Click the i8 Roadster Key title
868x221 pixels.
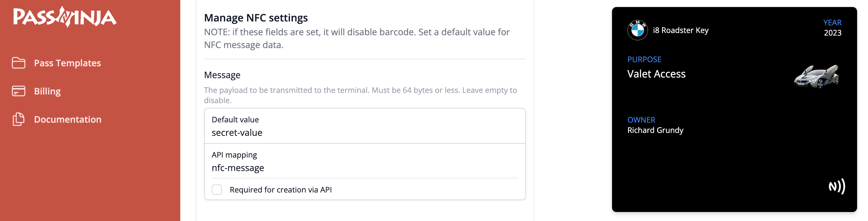tap(681, 30)
